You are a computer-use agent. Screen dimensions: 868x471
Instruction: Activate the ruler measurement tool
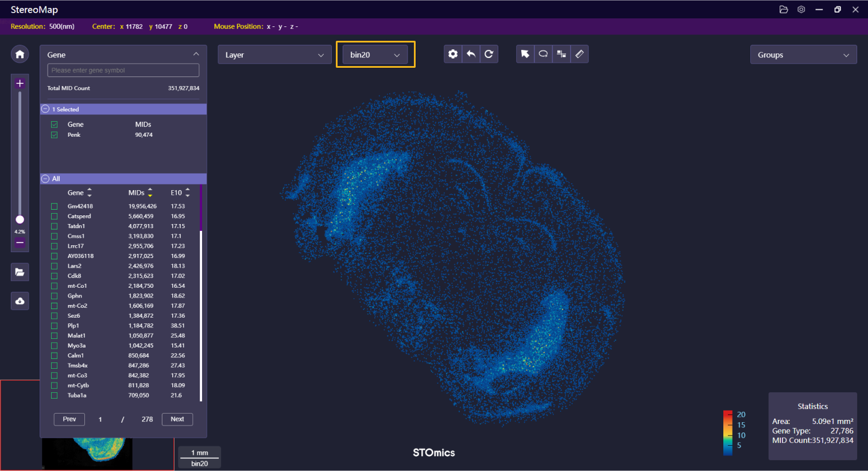coord(579,54)
